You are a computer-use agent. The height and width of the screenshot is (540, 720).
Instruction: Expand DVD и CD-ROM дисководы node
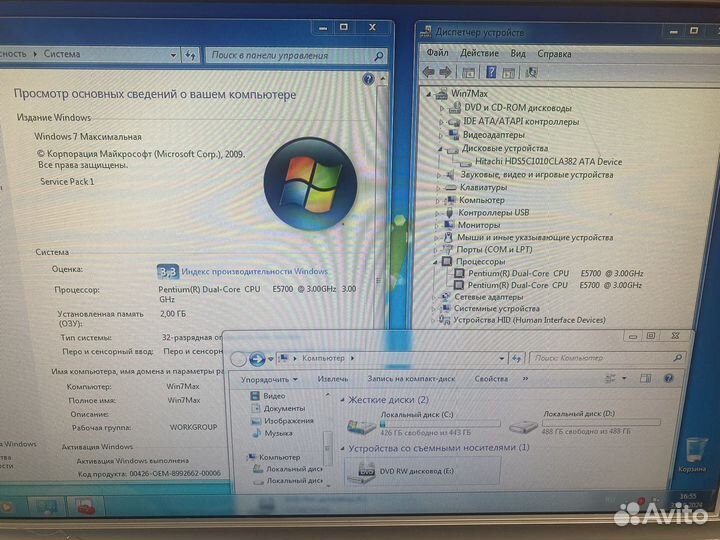tap(440, 108)
